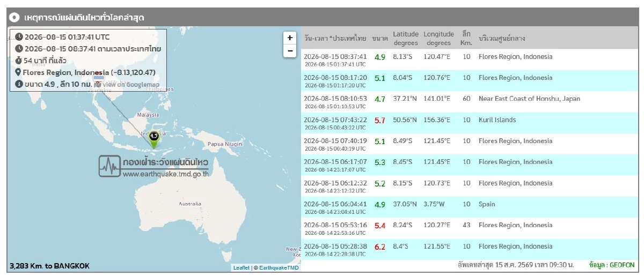644x276 pixels.
Task: Click the Papua Niugini label on map
Action: pyautogui.click(x=225, y=144)
